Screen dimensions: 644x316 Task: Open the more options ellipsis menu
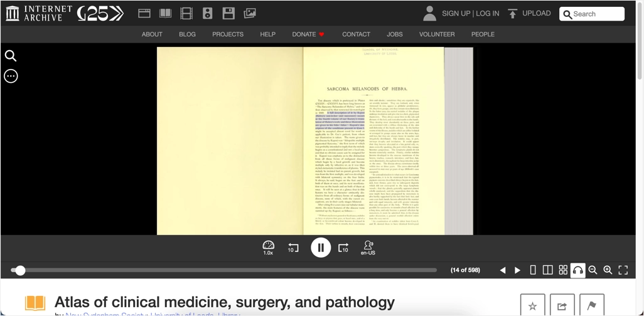(11, 76)
